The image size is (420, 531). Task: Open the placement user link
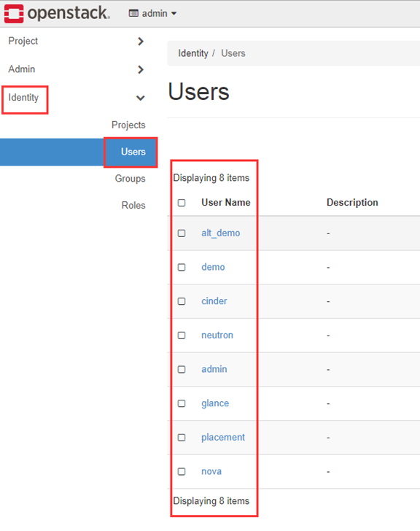pos(223,438)
